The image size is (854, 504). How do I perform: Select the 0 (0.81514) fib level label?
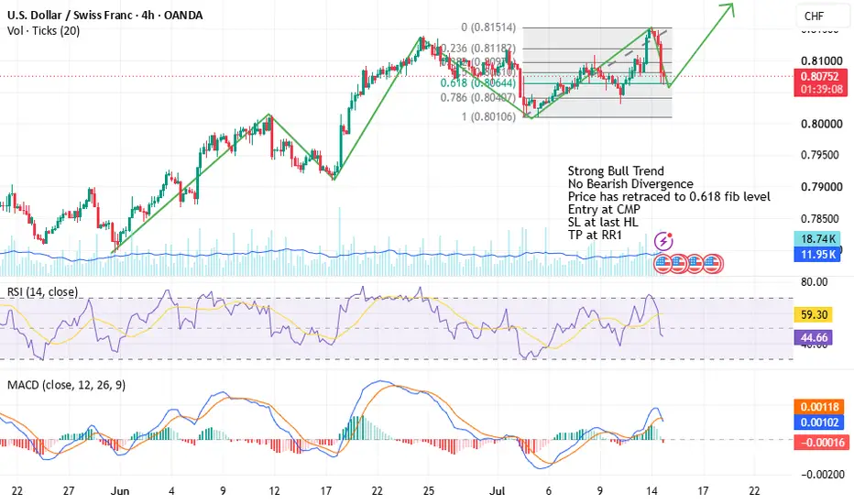pyautogui.click(x=488, y=27)
